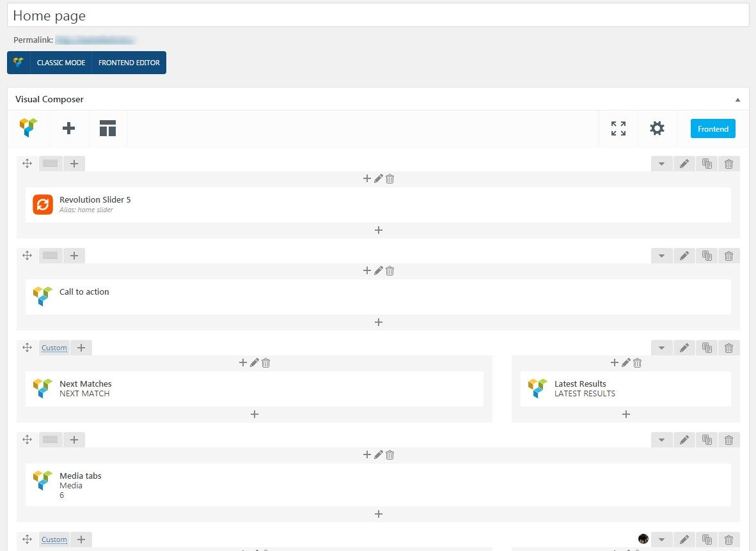Viewport: 756px width, 551px height.
Task: Click the Home page title field
Action: pyautogui.click(x=377, y=15)
